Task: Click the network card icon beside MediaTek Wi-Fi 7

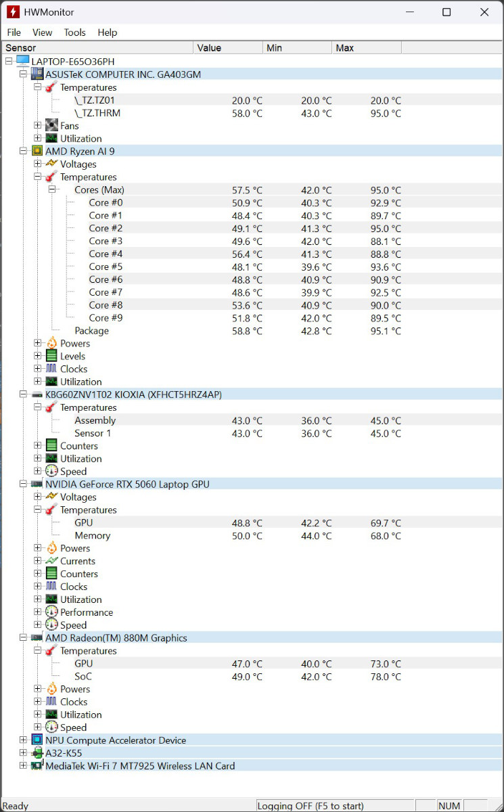Action: pyautogui.click(x=37, y=766)
